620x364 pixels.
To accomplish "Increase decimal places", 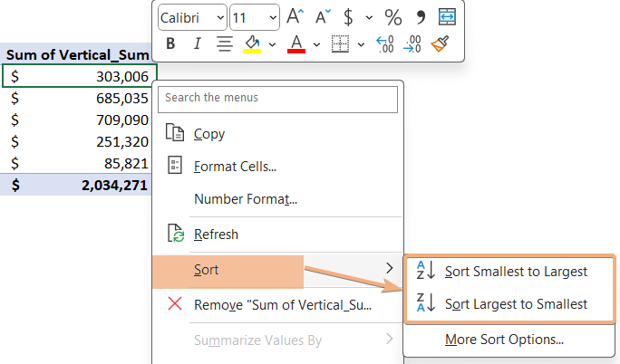I will point(384,43).
